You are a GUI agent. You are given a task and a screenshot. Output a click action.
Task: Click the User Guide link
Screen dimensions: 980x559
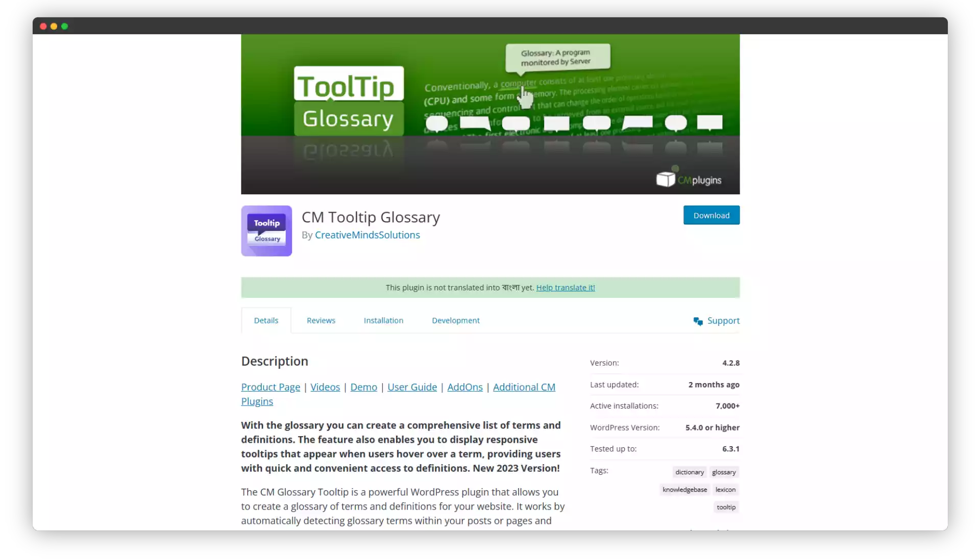click(x=412, y=387)
